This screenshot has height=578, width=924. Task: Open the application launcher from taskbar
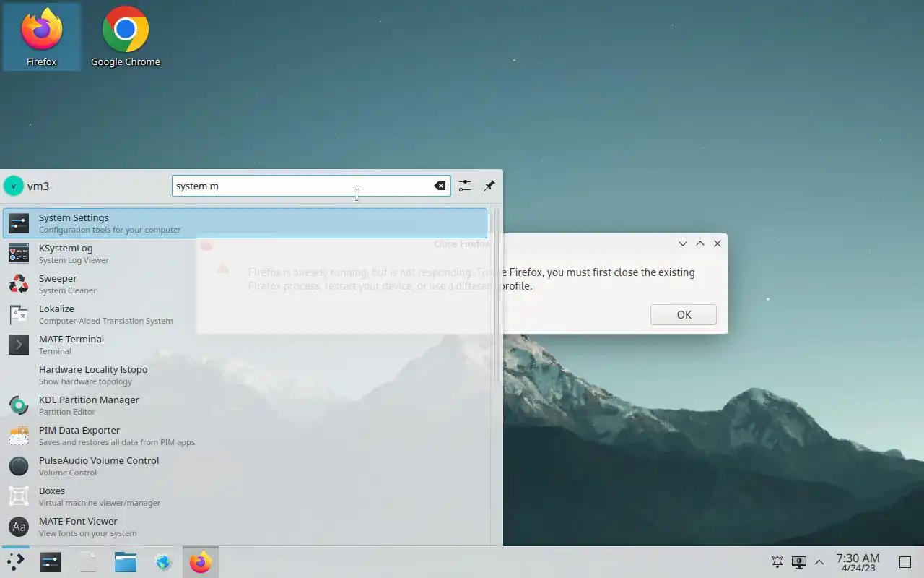(15, 562)
